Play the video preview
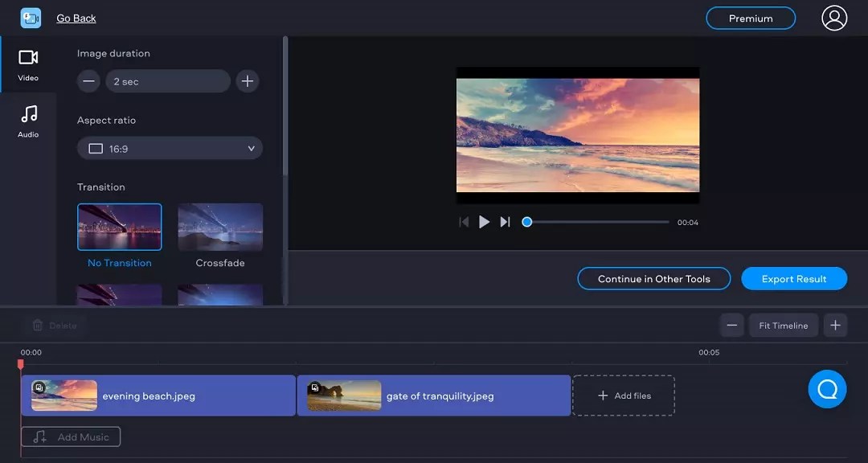868x463 pixels. click(484, 222)
